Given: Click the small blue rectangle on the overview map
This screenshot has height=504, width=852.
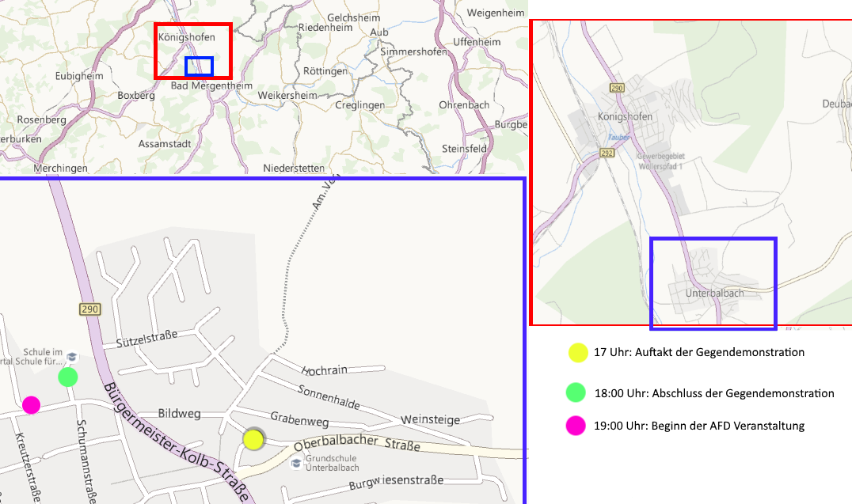Looking at the screenshot, I should coord(199,66).
